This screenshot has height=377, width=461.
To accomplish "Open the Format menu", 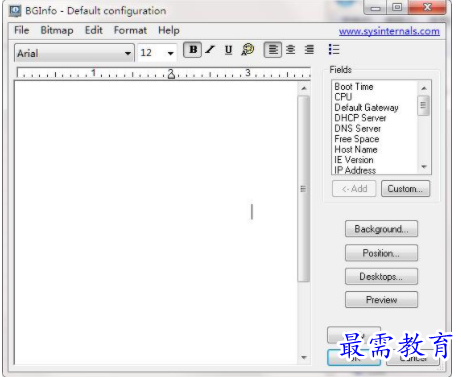I will point(130,30).
